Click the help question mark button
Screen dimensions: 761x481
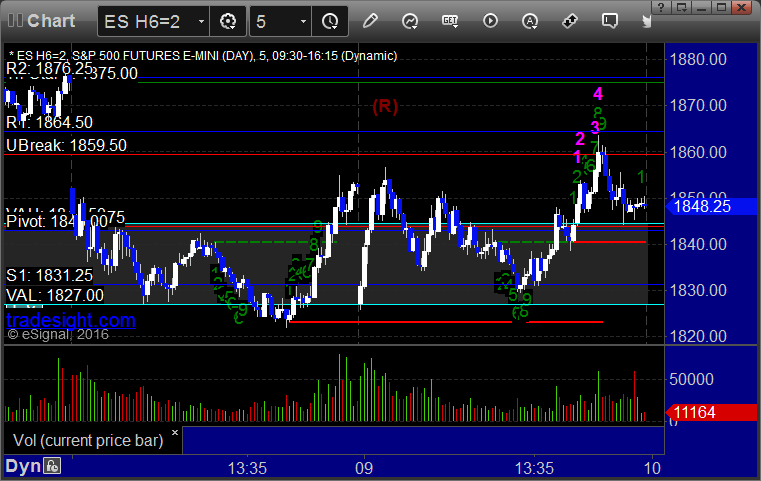661,7
